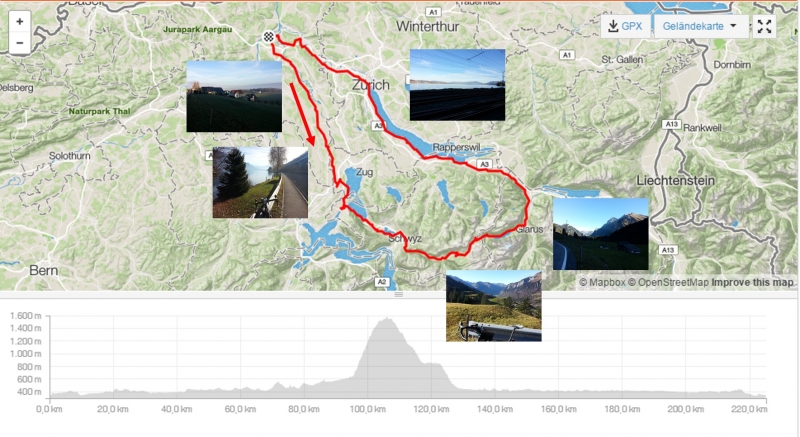Screen dimensions: 800x437
Task: Open the bike by lakeside path photo
Action: [260, 183]
